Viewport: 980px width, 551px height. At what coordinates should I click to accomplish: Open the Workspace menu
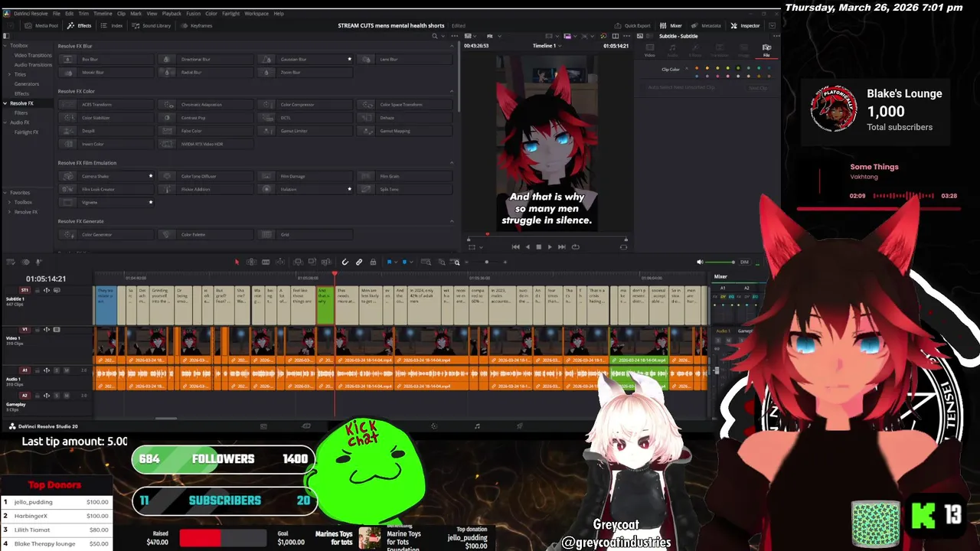point(256,13)
